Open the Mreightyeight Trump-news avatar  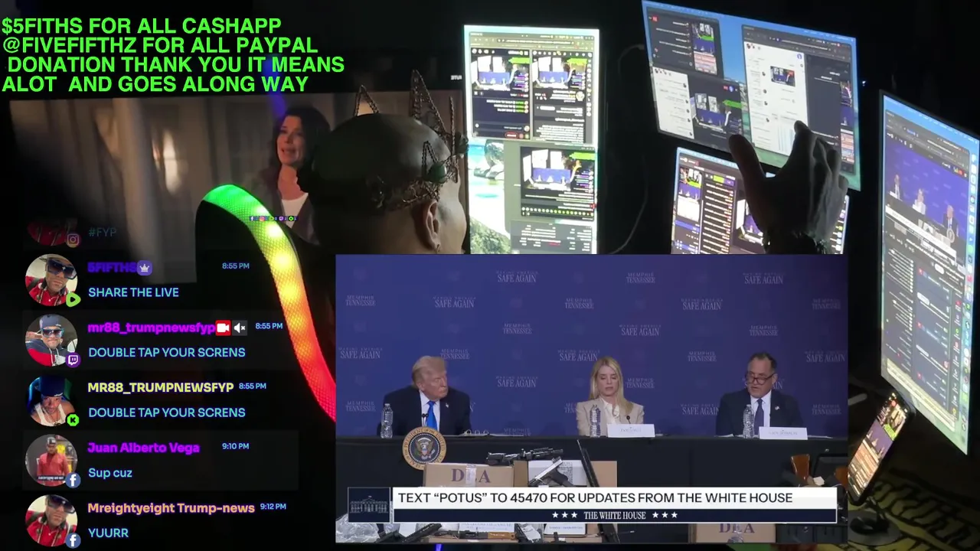point(51,520)
